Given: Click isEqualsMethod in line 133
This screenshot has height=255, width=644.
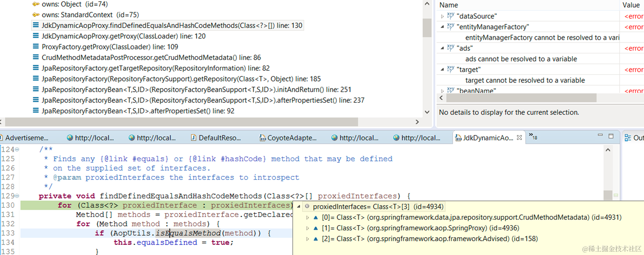Looking at the screenshot, I should pos(188,233).
